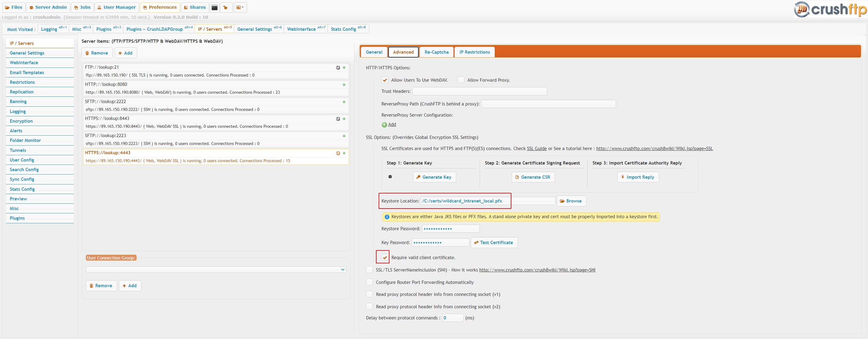Click green status dot of SFTP://lookup:2223
This screenshot has width=868, height=339.
click(344, 136)
